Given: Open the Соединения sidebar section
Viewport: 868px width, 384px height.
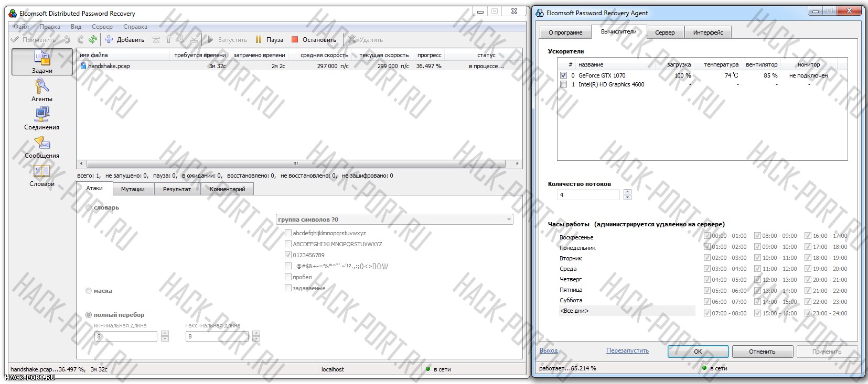Looking at the screenshot, I should coord(42,118).
